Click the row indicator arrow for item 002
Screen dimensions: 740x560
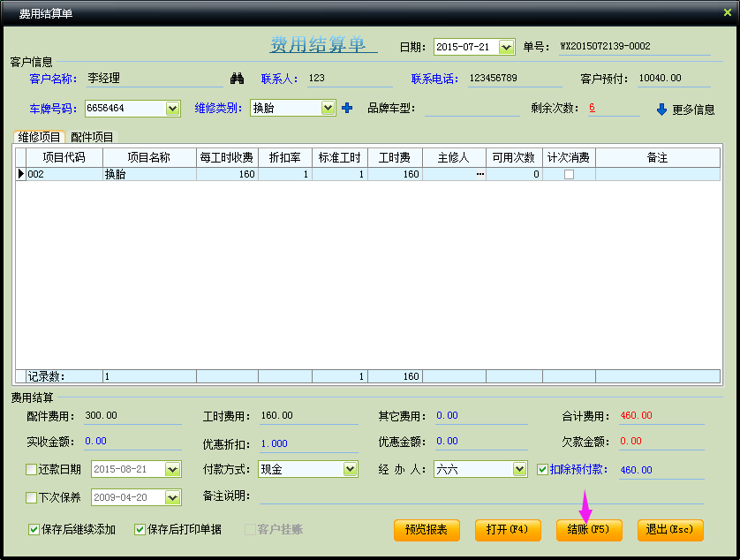(x=21, y=174)
